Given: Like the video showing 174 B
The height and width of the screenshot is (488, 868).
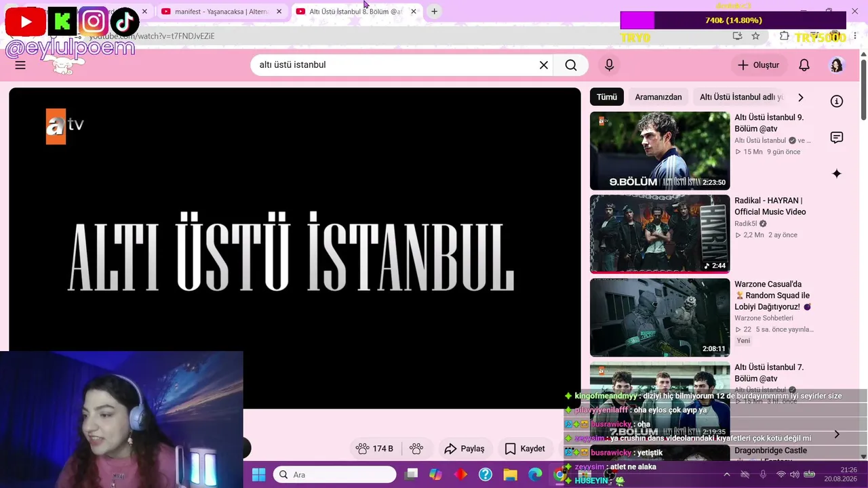Looking at the screenshot, I should point(375,449).
